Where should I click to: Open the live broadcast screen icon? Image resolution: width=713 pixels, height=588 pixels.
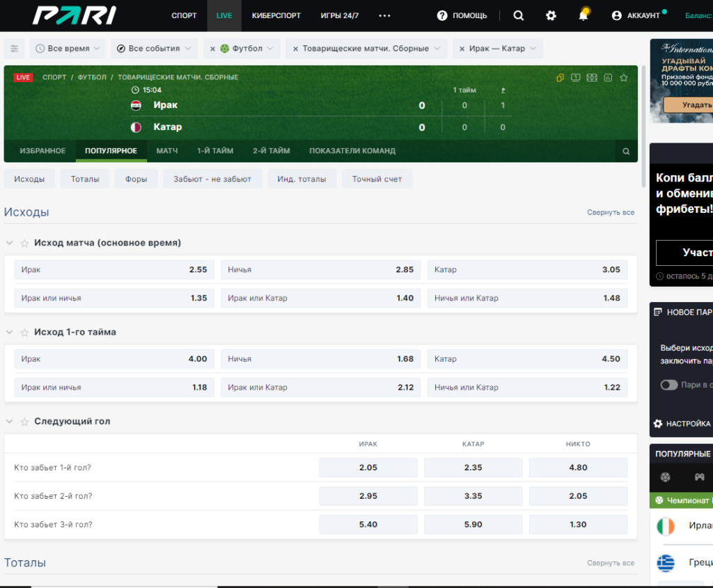pos(576,78)
